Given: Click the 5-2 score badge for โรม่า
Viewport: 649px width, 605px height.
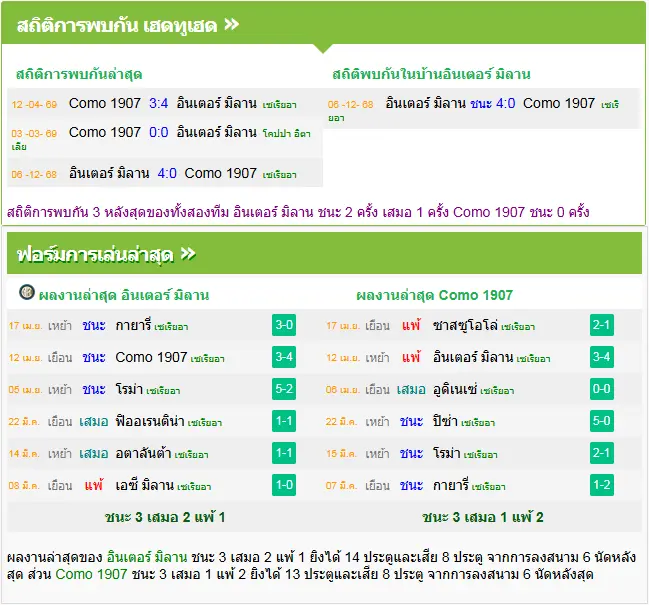Looking at the screenshot, I should (284, 389).
